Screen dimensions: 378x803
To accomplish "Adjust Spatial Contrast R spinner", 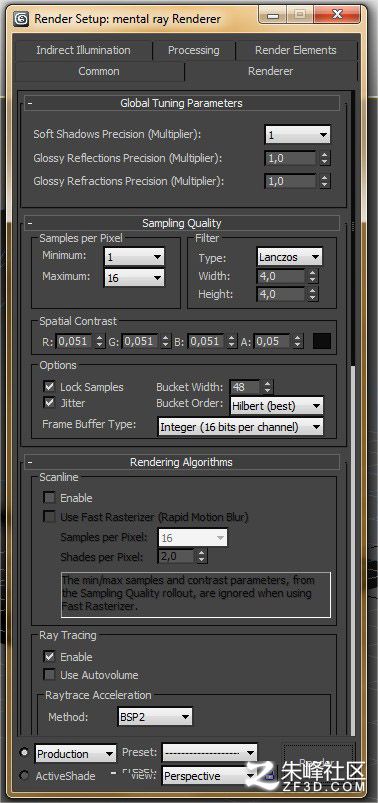I will point(99,341).
